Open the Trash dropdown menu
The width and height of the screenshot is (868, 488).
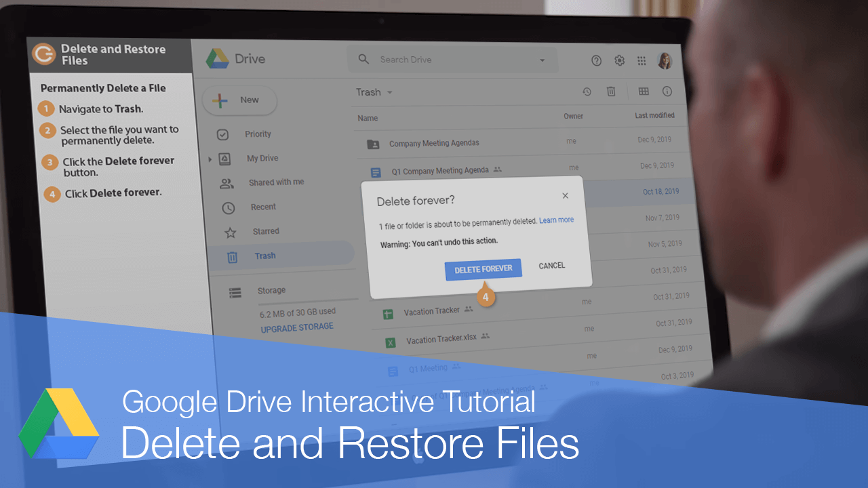click(x=390, y=92)
